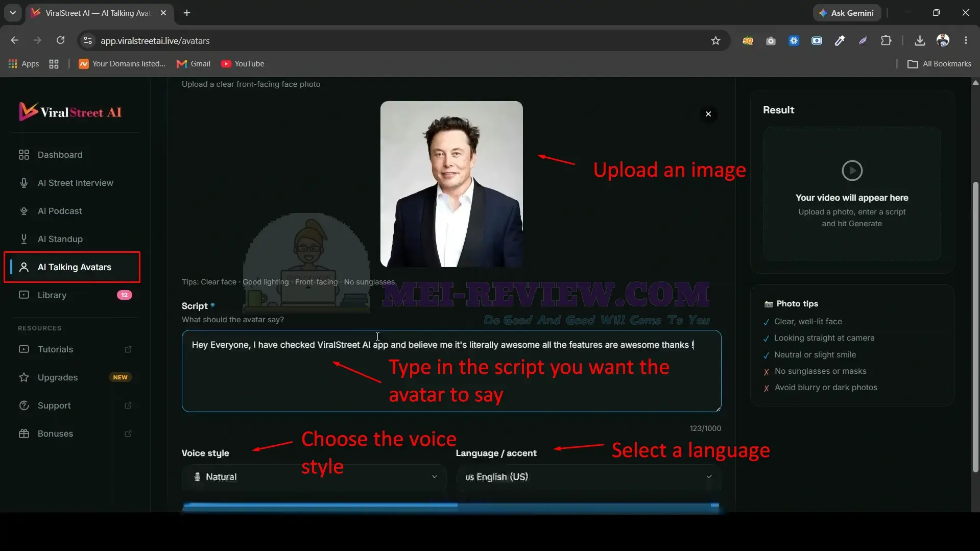Click the play icon in Result panel
980x551 pixels.
pyautogui.click(x=852, y=171)
